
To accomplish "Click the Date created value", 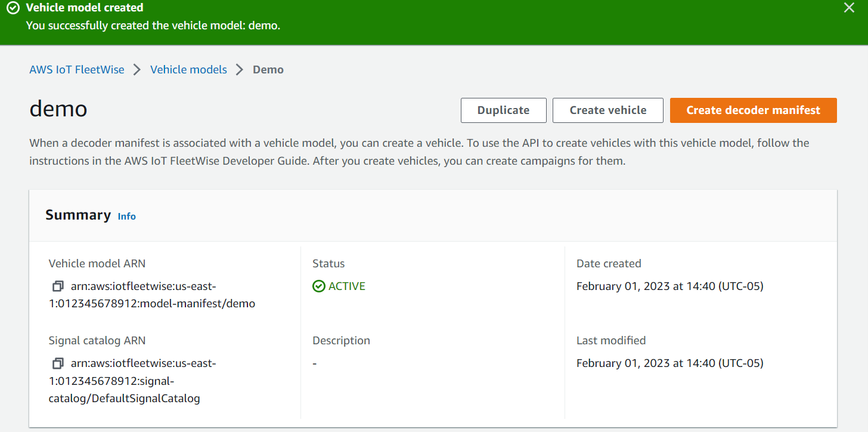I will coord(669,286).
